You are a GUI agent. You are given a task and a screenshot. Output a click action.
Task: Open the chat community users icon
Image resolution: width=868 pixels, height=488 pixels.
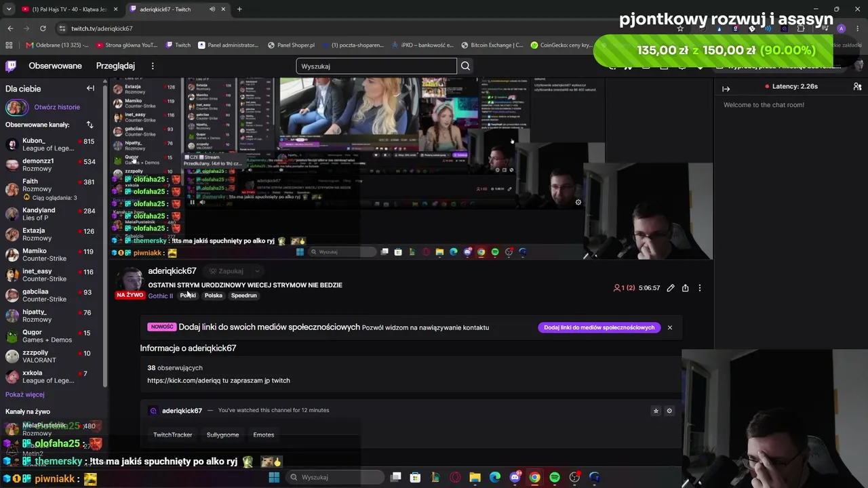[x=857, y=87]
